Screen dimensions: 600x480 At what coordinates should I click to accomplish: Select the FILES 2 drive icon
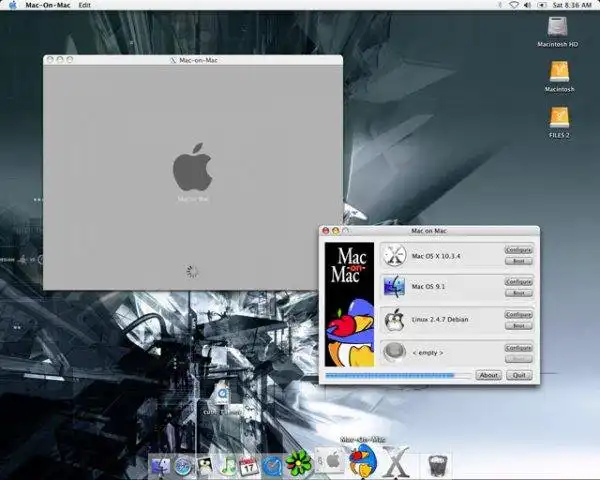point(559,117)
